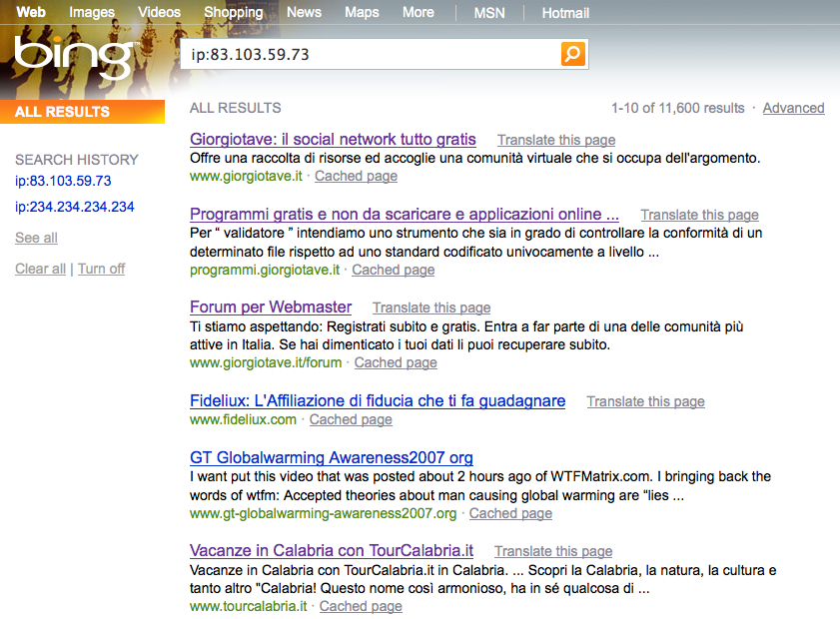840x619 pixels.
Task: Go to the News tab
Action: point(304,12)
